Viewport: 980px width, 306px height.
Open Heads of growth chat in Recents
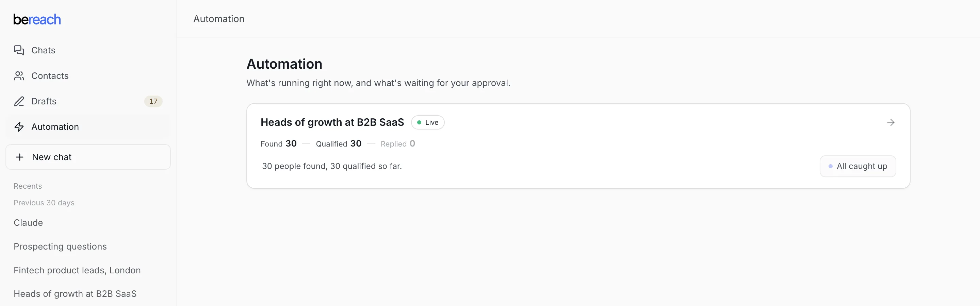75,294
